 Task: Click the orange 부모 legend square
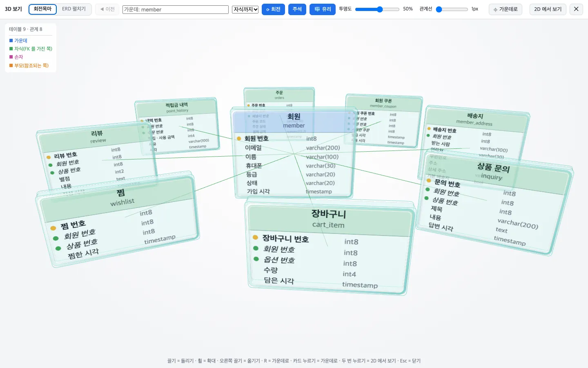point(11,65)
